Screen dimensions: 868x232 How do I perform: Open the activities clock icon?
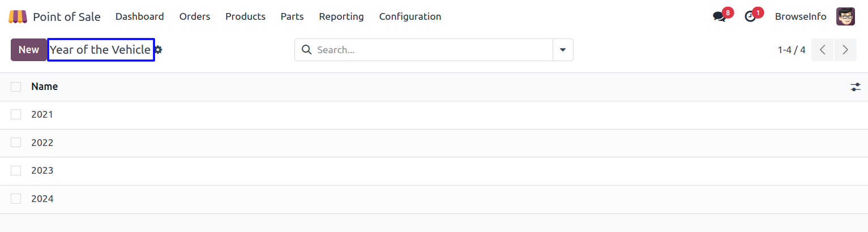click(750, 17)
